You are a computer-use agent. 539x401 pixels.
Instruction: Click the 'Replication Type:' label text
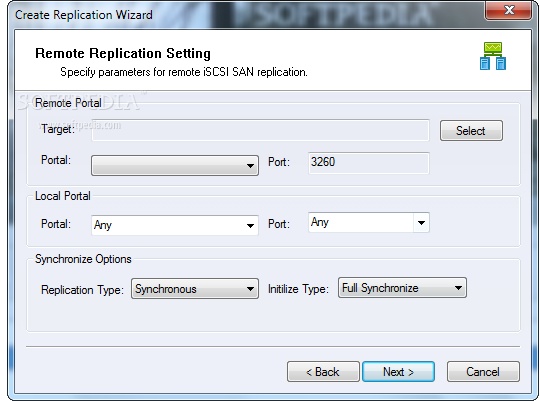(x=82, y=290)
